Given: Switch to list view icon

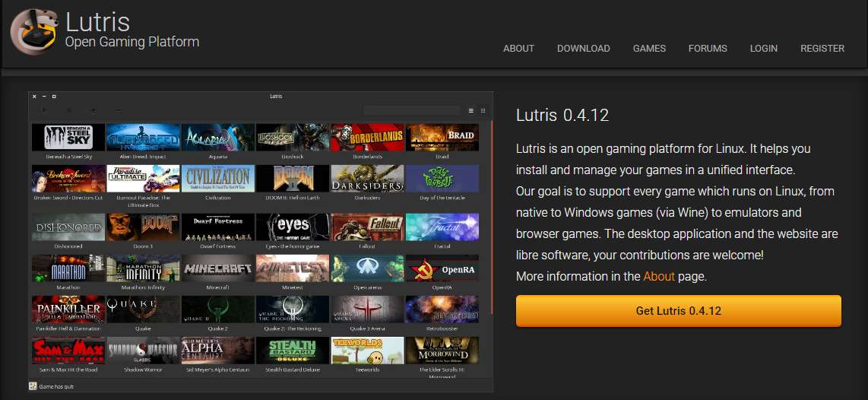Looking at the screenshot, I should coord(470,110).
